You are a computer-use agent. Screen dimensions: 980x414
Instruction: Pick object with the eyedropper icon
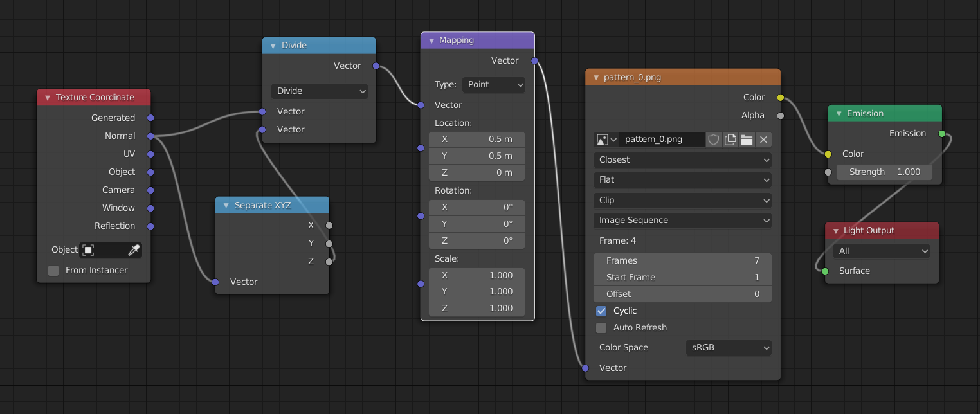[134, 250]
